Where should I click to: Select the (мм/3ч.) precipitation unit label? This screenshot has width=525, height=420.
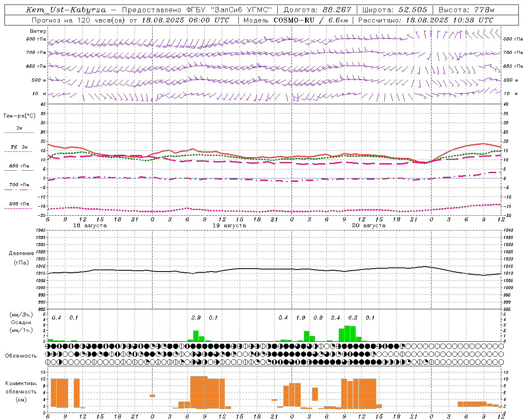(x=21, y=315)
